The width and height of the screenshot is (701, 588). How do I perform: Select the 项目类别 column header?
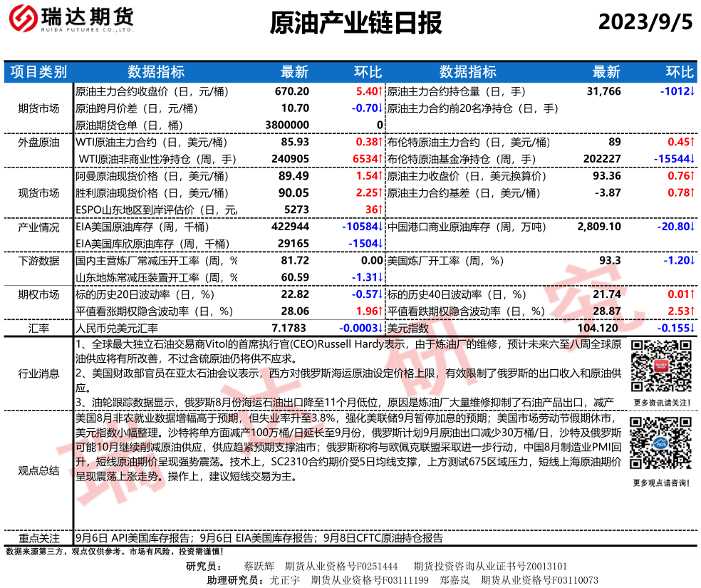click(38, 72)
